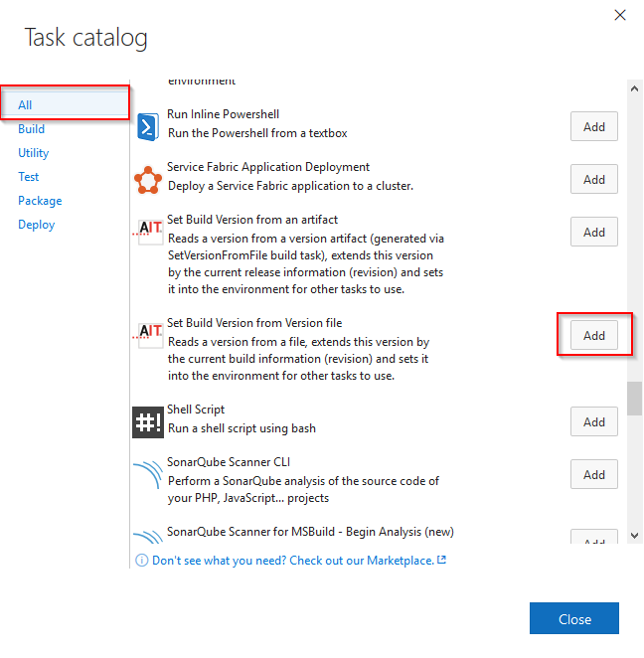Image resolution: width=644 pixels, height=658 pixels.
Task: Click the 'Task catalog' dialog heading
Action: pos(86,38)
